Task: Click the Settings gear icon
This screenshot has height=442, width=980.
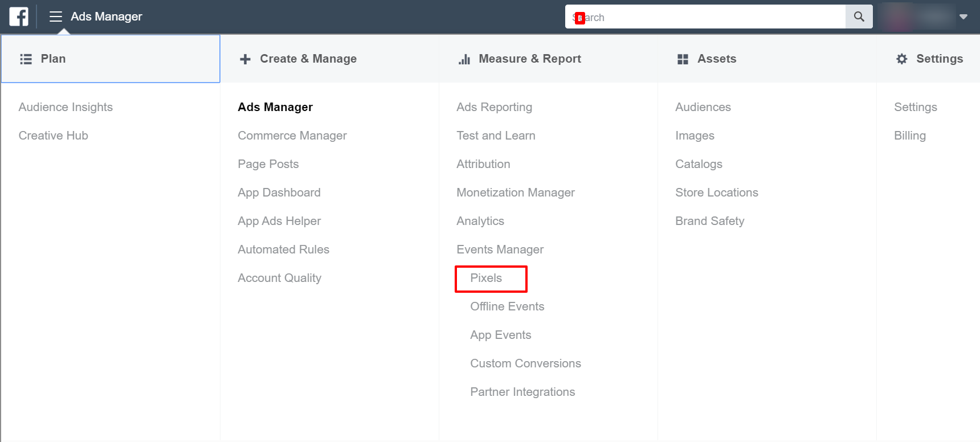Action: pos(901,59)
